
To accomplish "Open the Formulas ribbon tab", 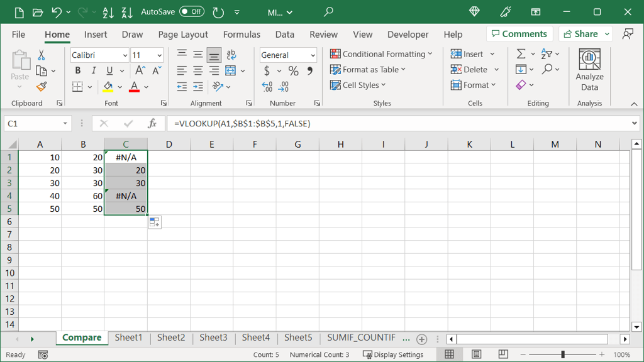I will point(241,35).
